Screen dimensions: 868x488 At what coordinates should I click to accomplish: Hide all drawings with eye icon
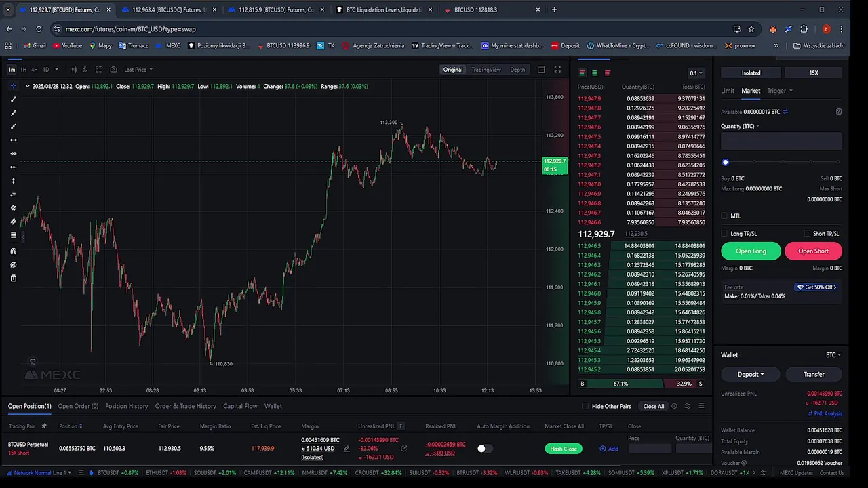click(x=13, y=264)
